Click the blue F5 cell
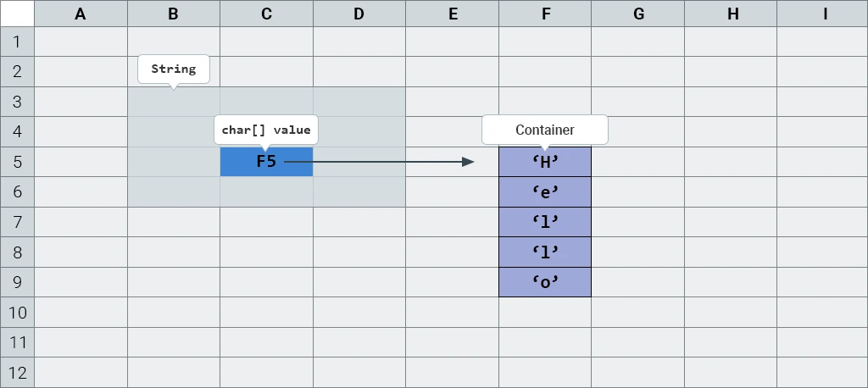 click(266, 161)
